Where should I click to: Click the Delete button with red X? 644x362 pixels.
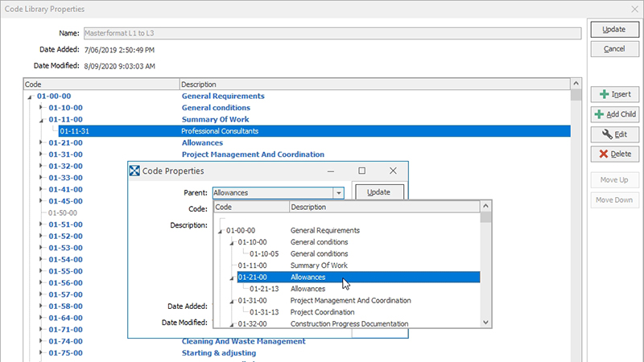coord(615,154)
